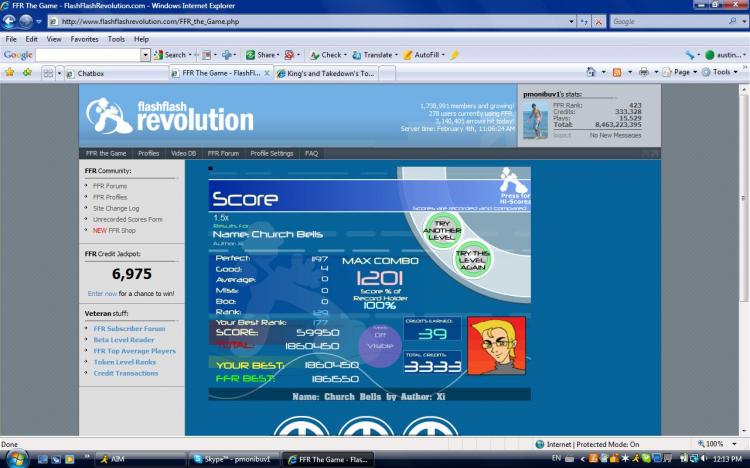750x468 pixels.
Task: Click the red Stop loading icon
Action: click(x=598, y=22)
